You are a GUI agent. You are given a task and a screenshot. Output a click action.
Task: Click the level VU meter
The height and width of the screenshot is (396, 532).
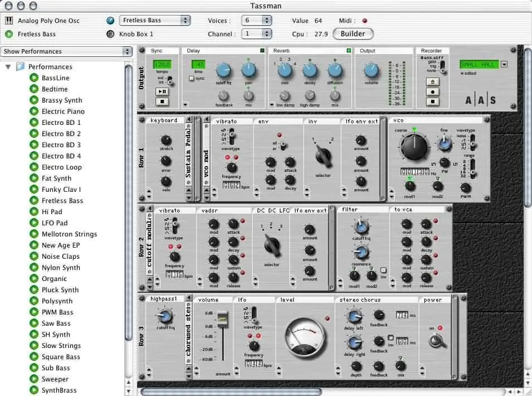point(304,337)
